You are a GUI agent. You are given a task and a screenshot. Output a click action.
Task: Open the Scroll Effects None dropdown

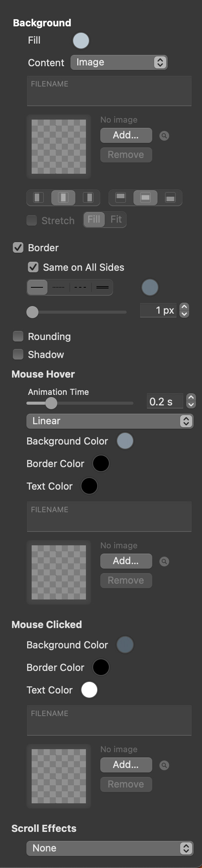110,848
